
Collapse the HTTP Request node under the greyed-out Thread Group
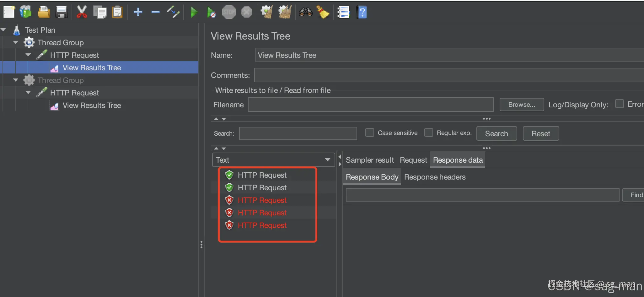click(x=28, y=93)
